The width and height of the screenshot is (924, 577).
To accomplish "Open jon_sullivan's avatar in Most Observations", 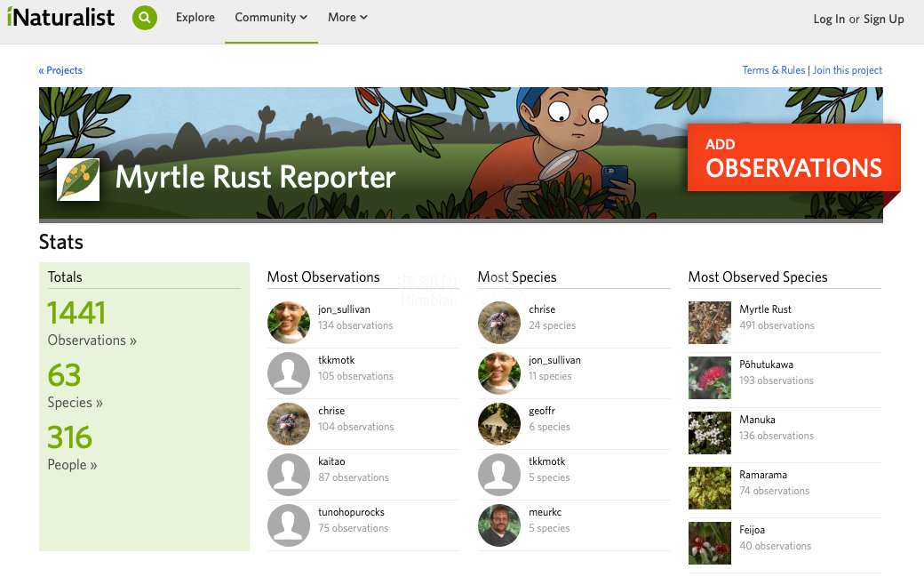I will 289,322.
